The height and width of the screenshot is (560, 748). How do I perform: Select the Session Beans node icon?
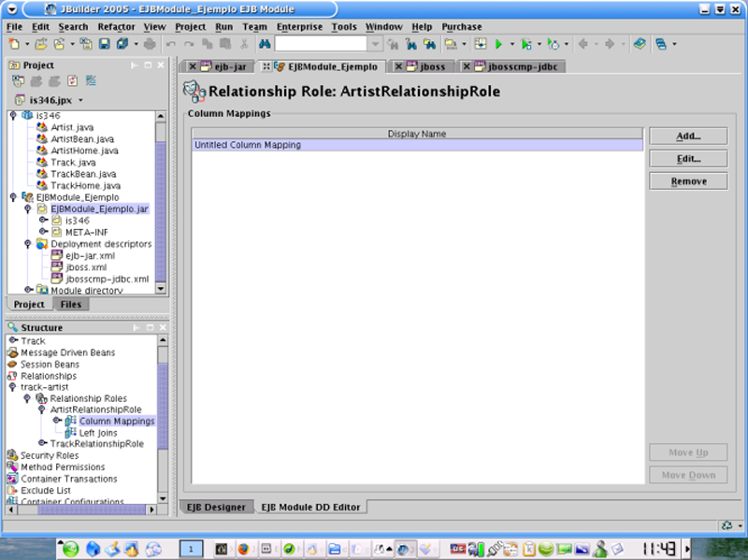pyautogui.click(x=12, y=365)
